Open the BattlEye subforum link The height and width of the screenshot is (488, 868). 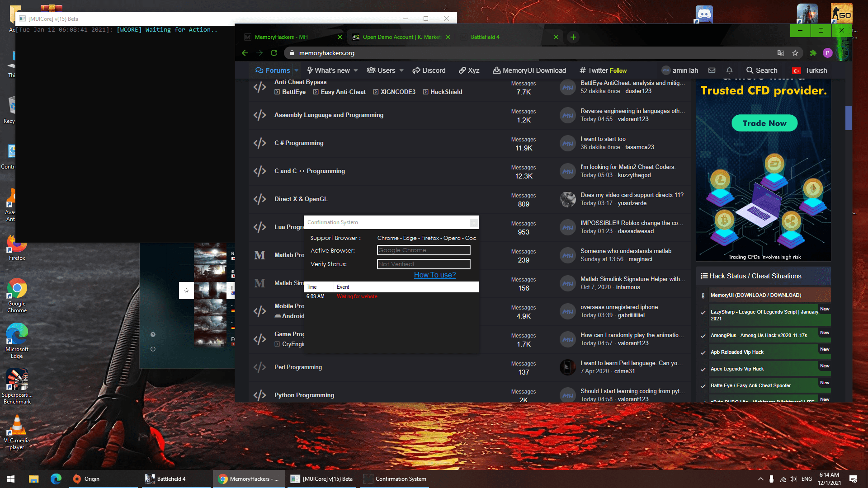tap(290, 92)
